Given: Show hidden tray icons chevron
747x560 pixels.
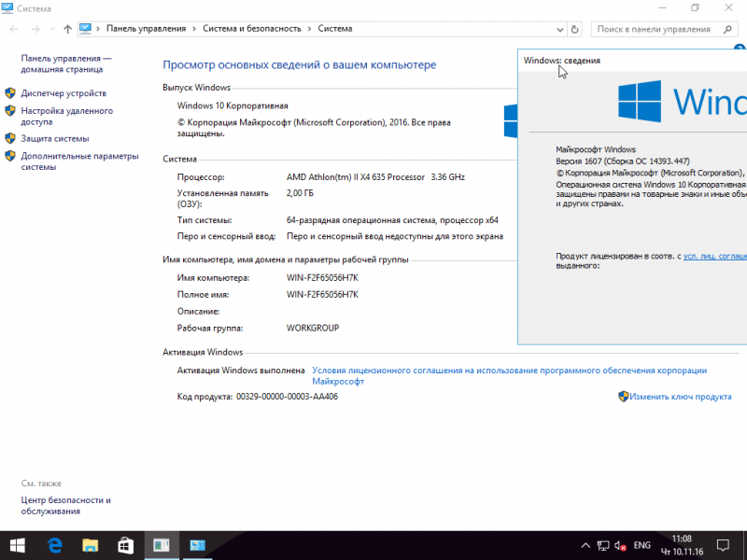Looking at the screenshot, I should (585, 546).
